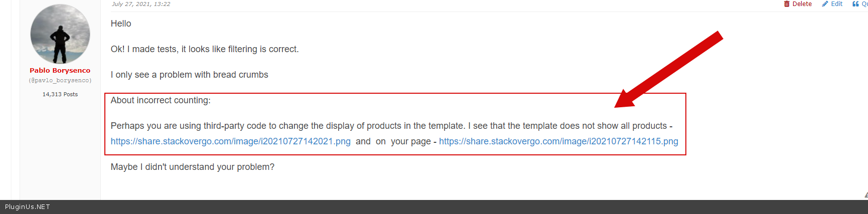Open the image link ending in 142115.png
The image size is (868, 214).
[x=558, y=141]
